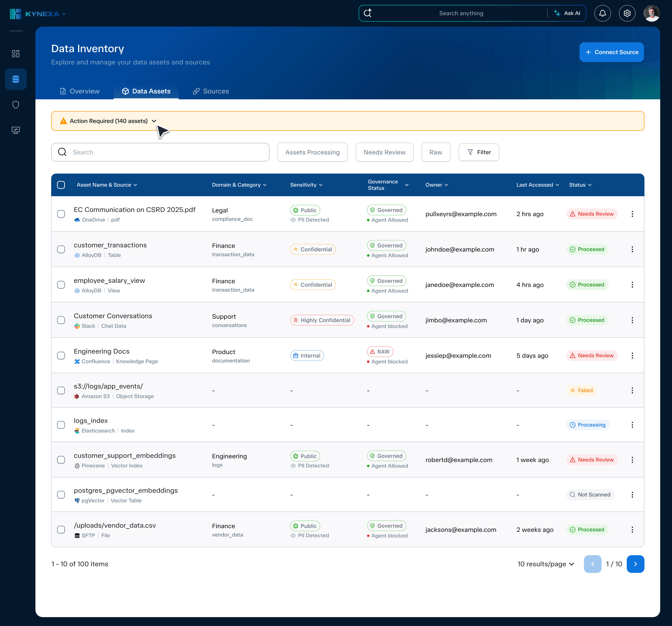The image size is (672, 626).
Task: Go to the next results page
Action: pos(636,564)
